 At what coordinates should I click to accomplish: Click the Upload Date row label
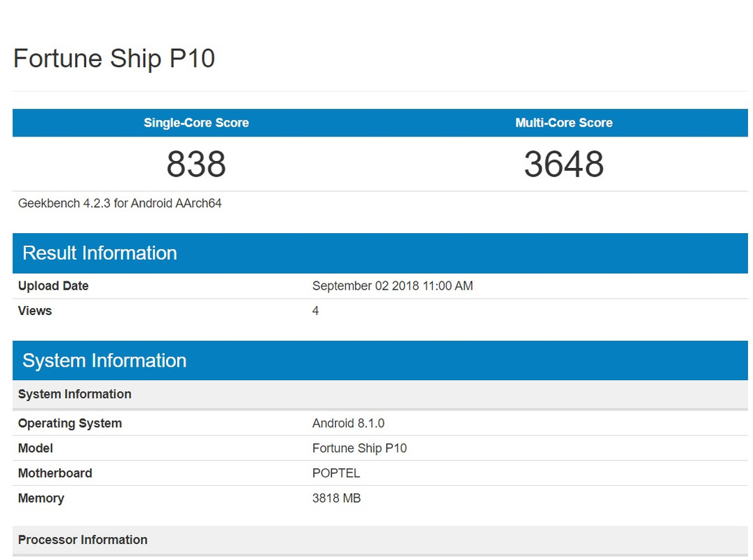pos(53,286)
